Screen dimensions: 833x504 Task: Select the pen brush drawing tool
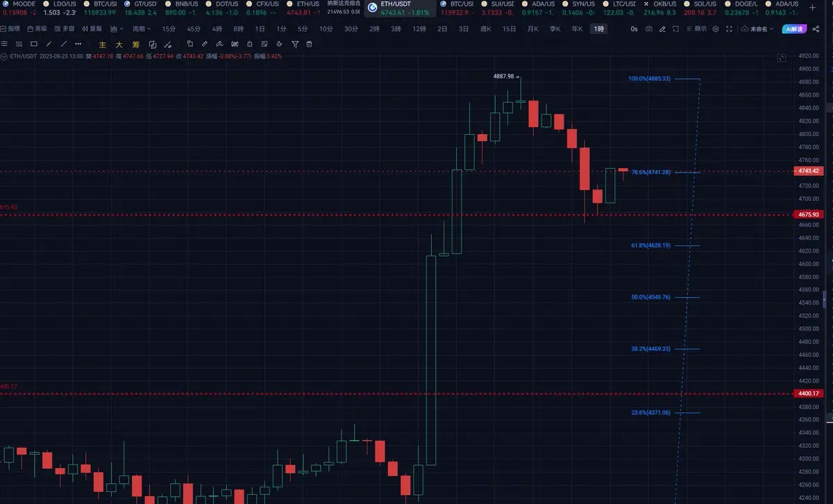[x=219, y=44]
